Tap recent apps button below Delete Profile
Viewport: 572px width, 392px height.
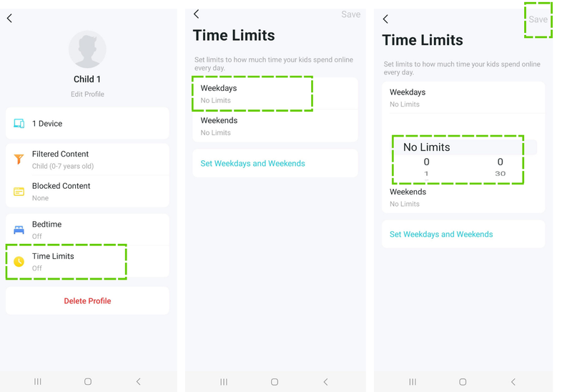pyautogui.click(x=38, y=382)
